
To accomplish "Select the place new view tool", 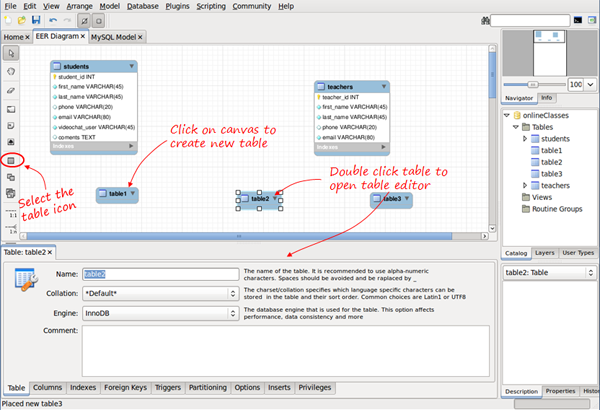I will click(11, 177).
